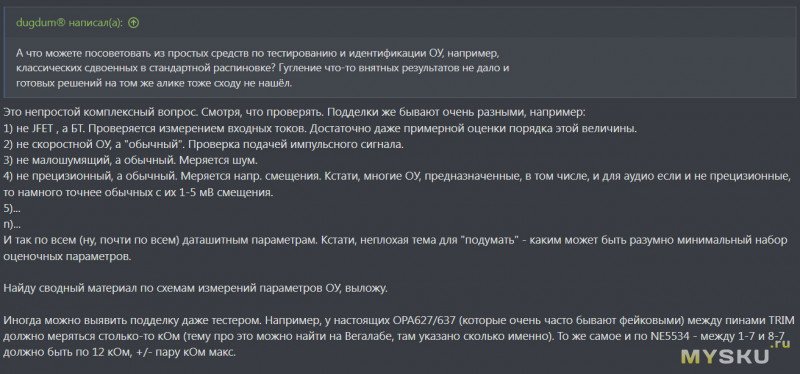Click the quoted text about тестированию ОУ
Image resolution: width=800 pixels, height=374 pixels.
263,68
